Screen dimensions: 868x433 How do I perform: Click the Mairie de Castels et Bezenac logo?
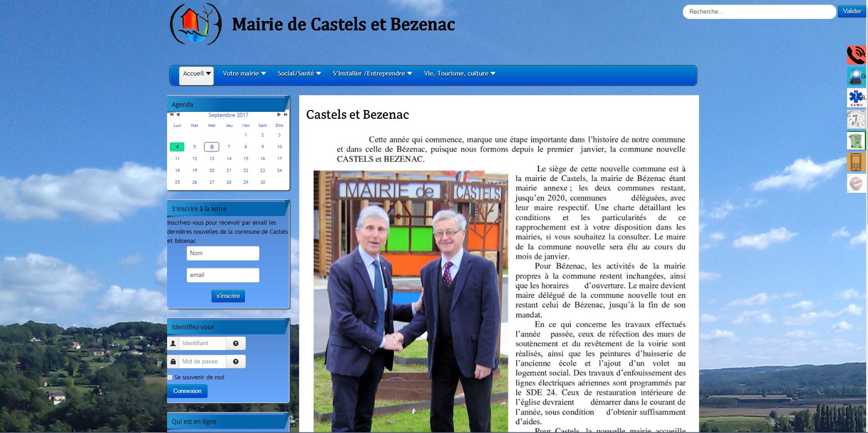pos(196,25)
